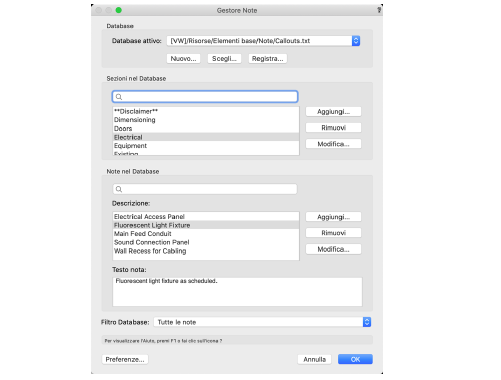Click Rimuovi for database notes
The width and height of the screenshot is (501, 380).
pos(333,233)
